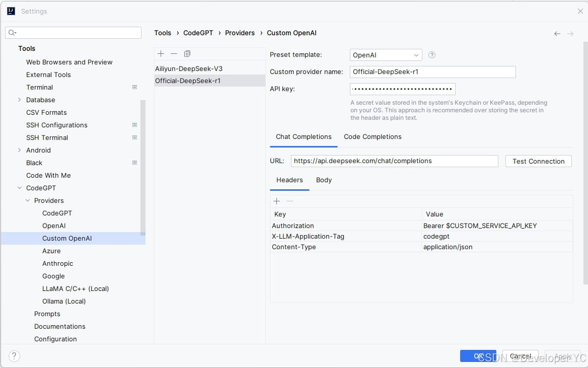Open the Preset template dropdown
The image size is (588, 368).
386,55
